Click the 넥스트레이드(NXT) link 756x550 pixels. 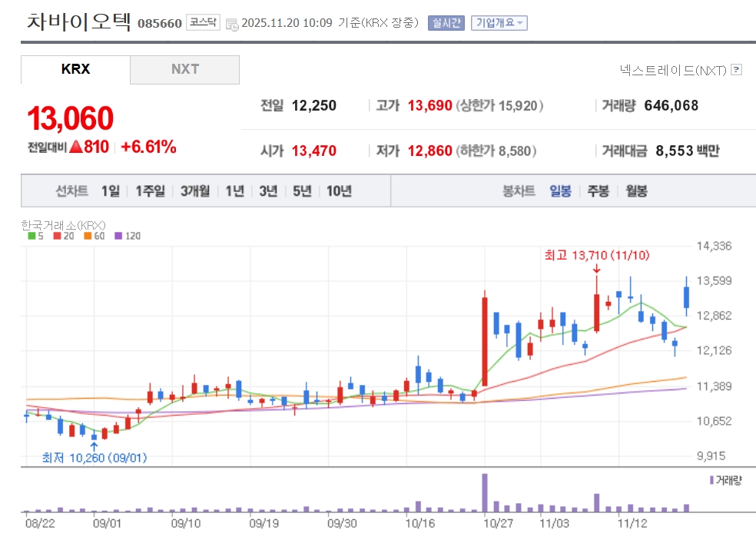[x=672, y=70]
